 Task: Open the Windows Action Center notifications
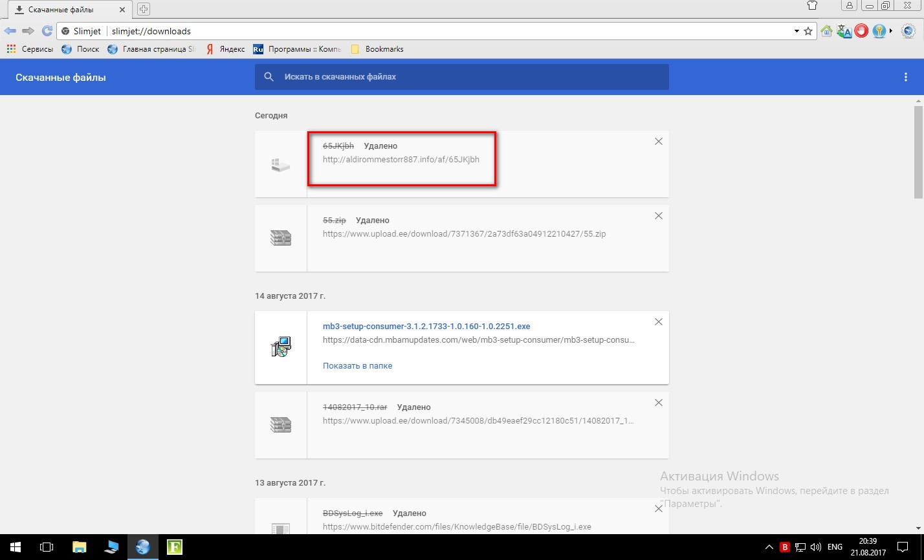[903, 547]
